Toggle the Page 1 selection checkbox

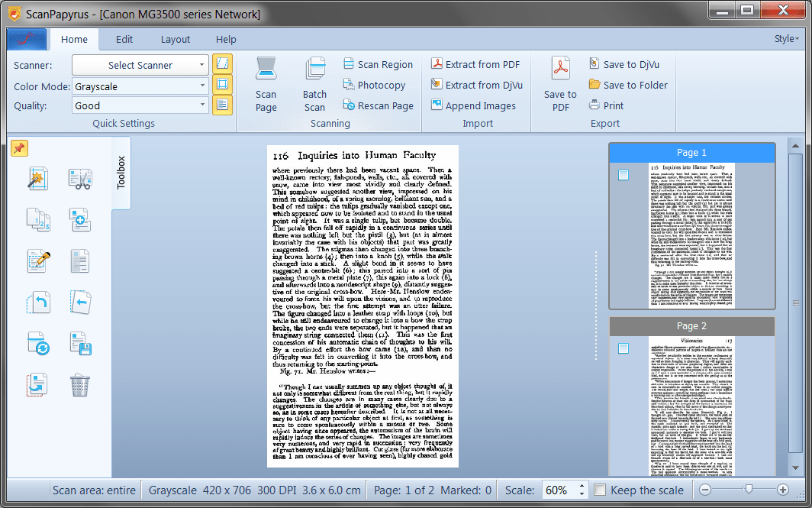[623, 174]
